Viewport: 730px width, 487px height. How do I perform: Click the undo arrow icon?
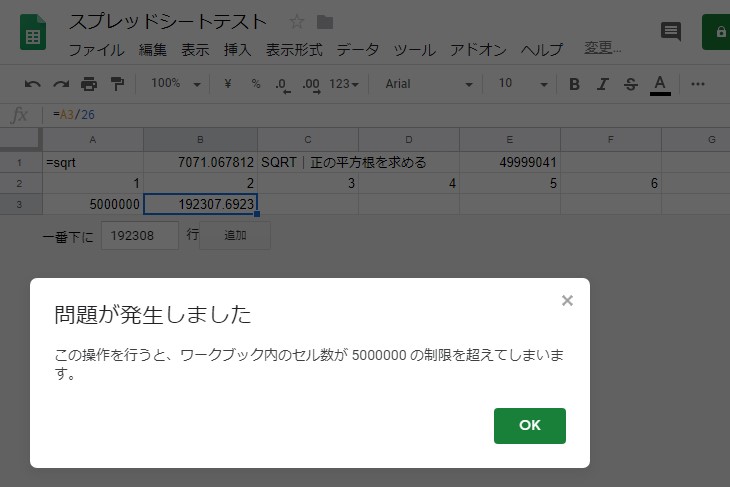(x=33, y=84)
